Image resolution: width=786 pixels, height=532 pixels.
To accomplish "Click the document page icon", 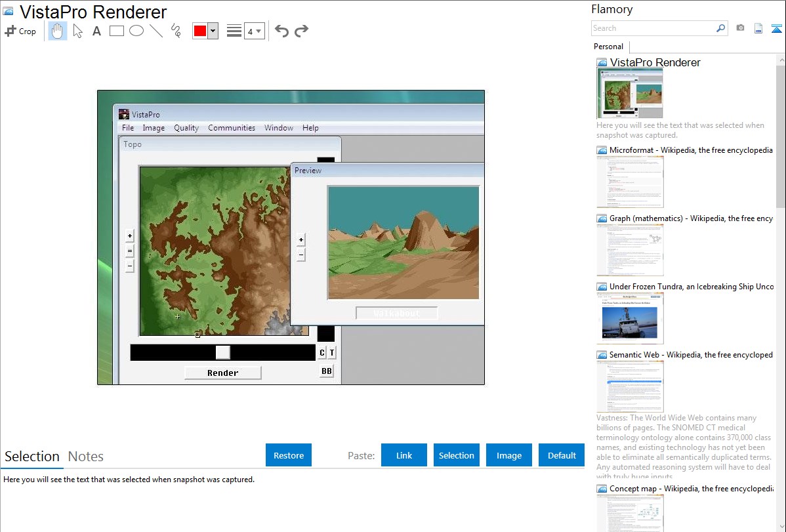I will 758,29.
